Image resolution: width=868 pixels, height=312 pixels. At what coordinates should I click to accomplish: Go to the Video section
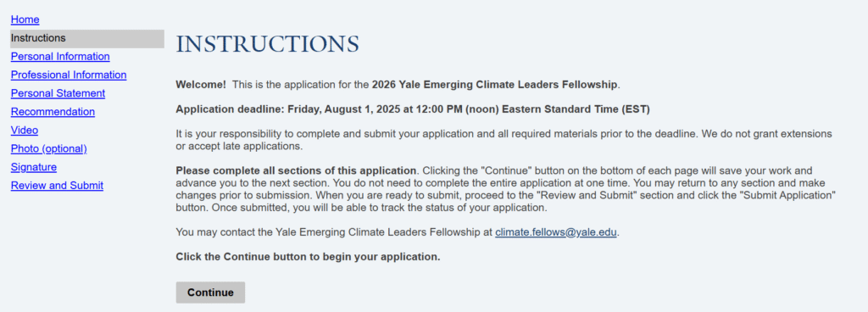tap(25, 131)
